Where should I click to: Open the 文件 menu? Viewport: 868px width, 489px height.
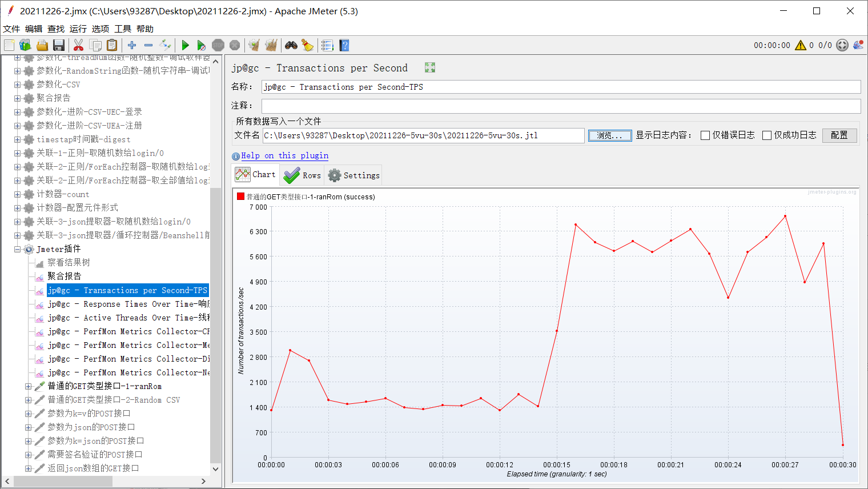[11, 29]
